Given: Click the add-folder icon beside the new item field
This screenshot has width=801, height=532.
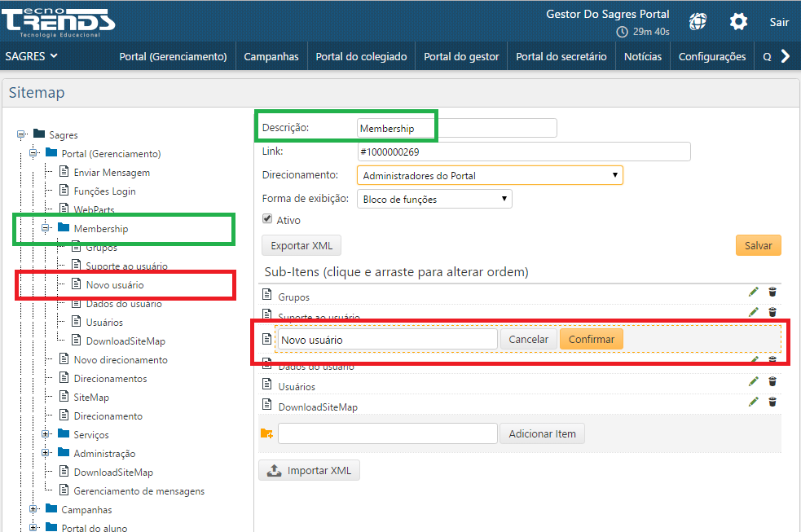Looking at the screenshot, I should click(x=266, y=433).
